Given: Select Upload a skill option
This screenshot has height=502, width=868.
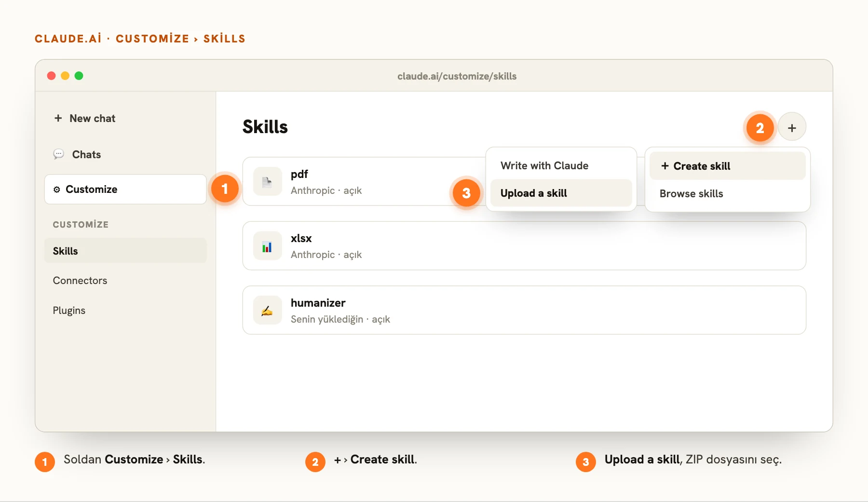Looking at the screenshot, I should pos(561,193).
